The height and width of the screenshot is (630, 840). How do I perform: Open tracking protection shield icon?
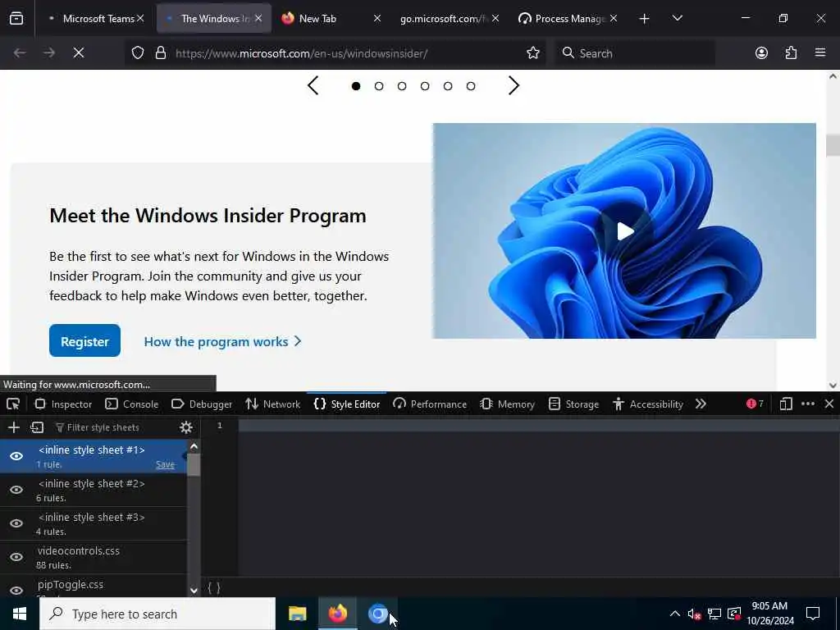138,53
